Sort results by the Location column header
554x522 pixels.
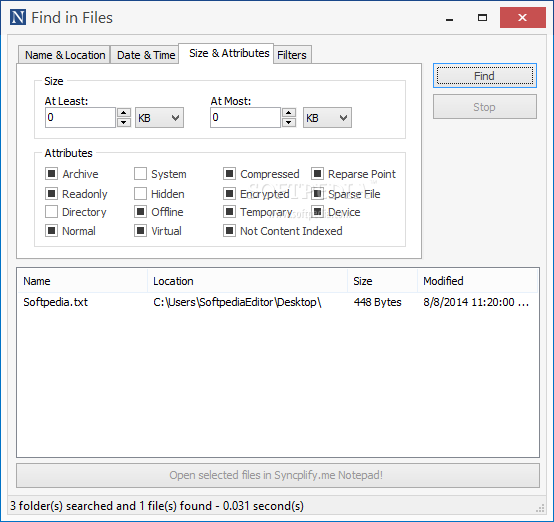point(247,281)
